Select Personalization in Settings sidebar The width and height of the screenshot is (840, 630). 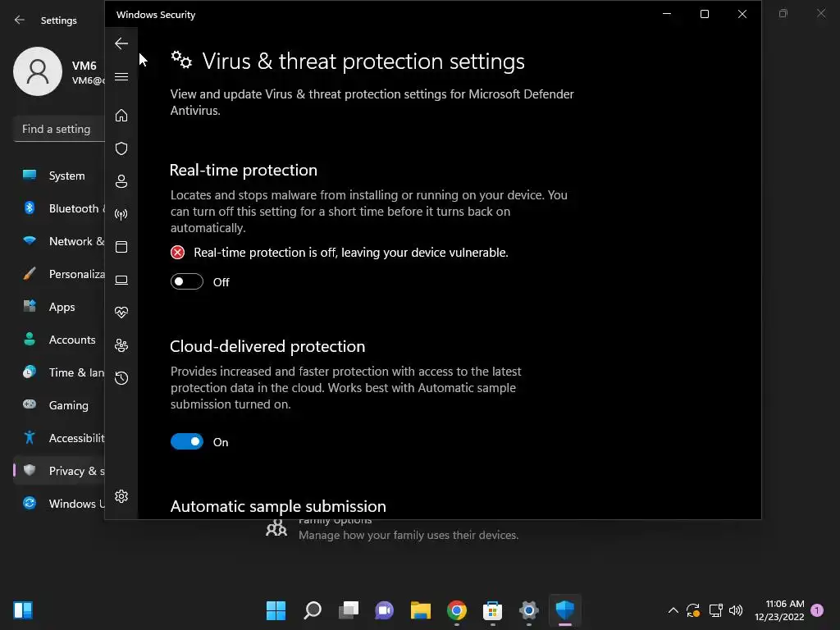point(59,274)
